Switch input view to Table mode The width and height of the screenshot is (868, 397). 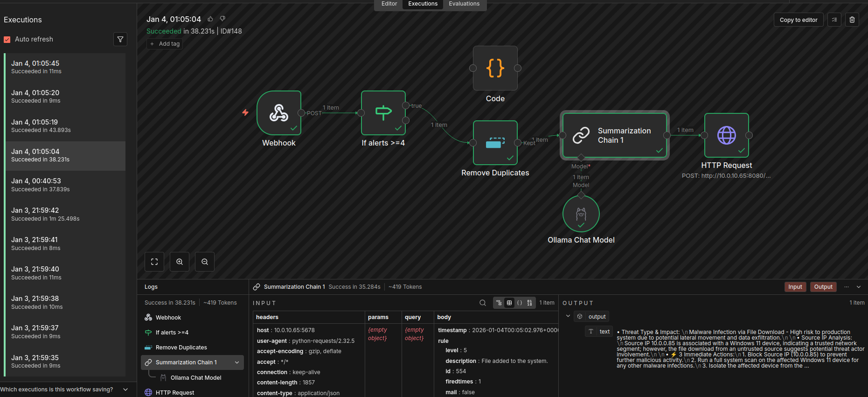click(x=509, y=303)
